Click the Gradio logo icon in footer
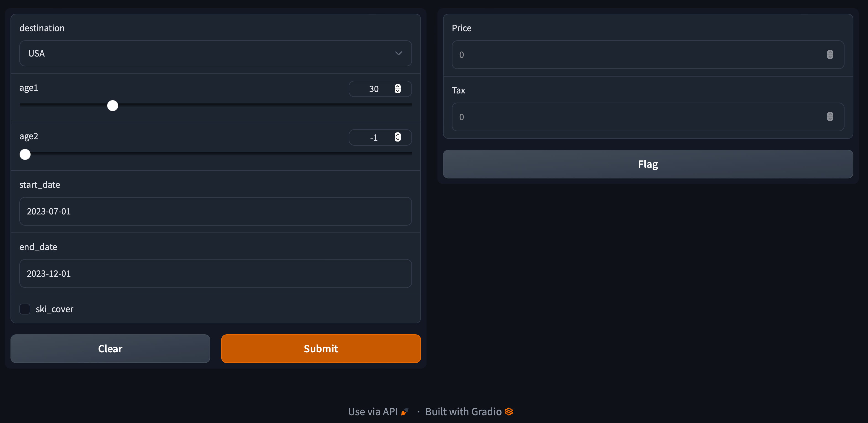This screenshot has width=868, height=423. point(509,412)
